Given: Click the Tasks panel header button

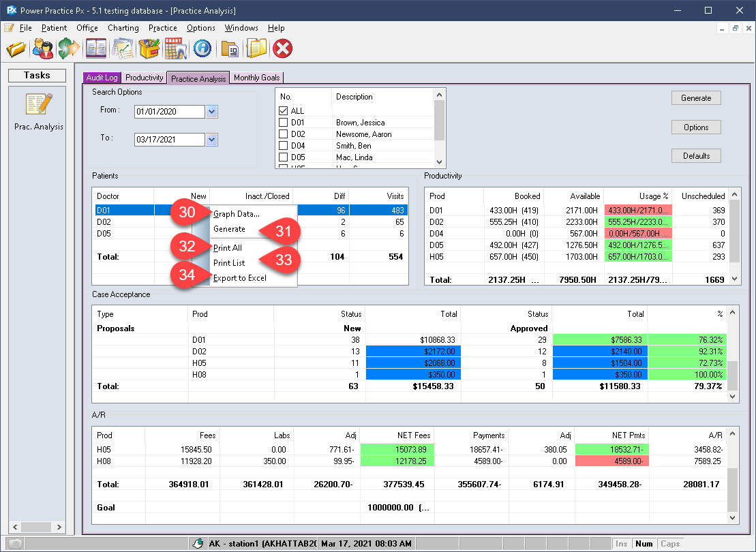Looking at the screenshot, I should (x=37, y=75).
